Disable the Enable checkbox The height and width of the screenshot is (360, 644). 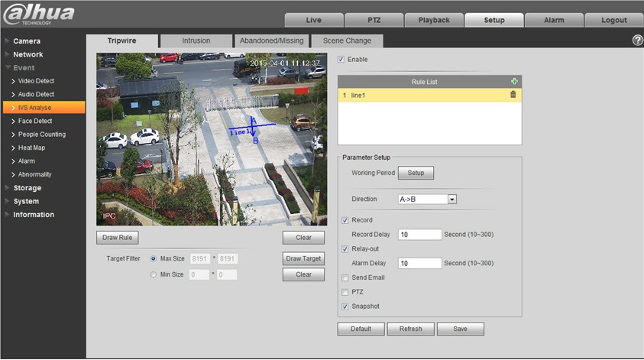pos(341,59)
